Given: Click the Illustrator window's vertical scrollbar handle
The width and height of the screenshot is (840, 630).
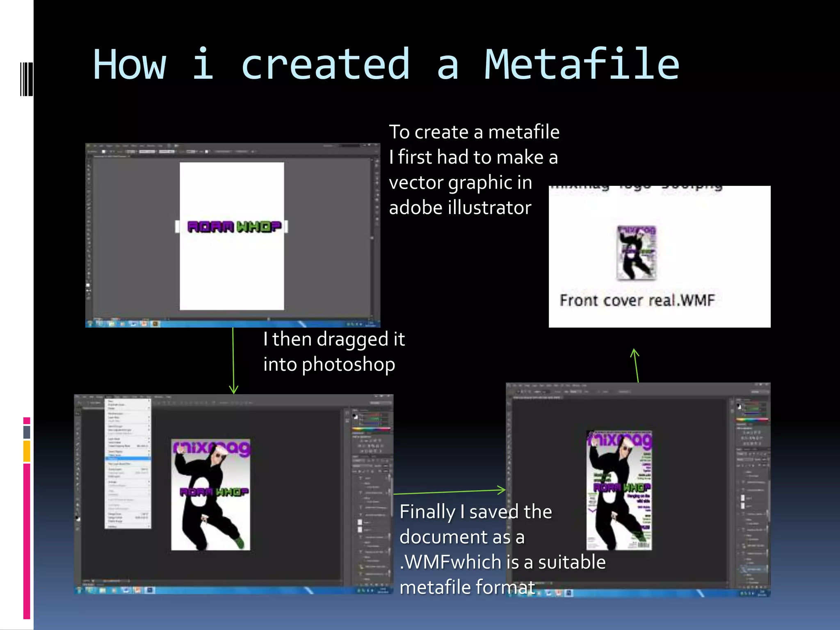Looking at the screenshot, I should pos(372,237).
